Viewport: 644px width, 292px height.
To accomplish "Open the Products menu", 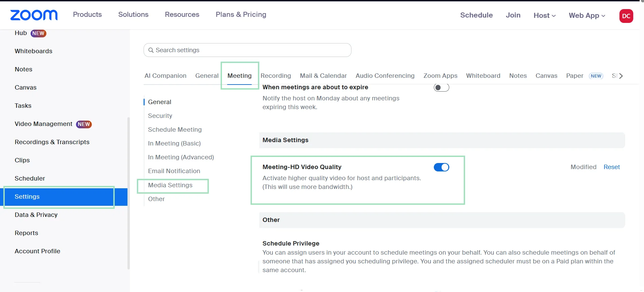I will pyautogui.click(x=87, y=14).
